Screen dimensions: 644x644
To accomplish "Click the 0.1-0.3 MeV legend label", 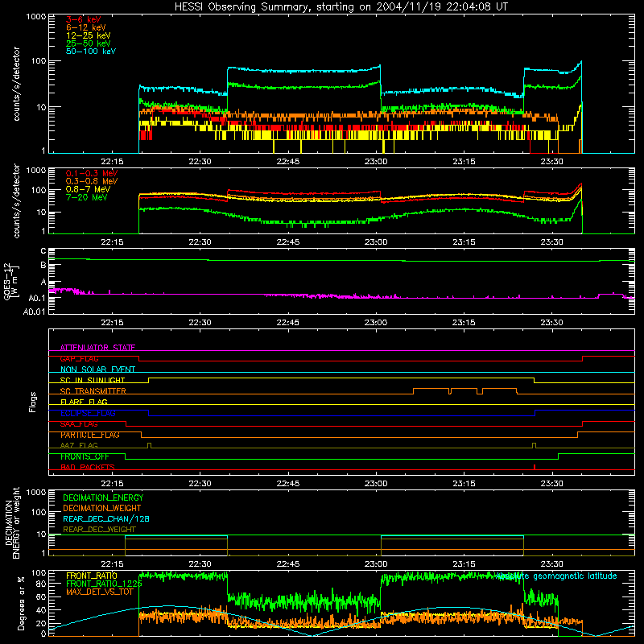I will (92, 173).
